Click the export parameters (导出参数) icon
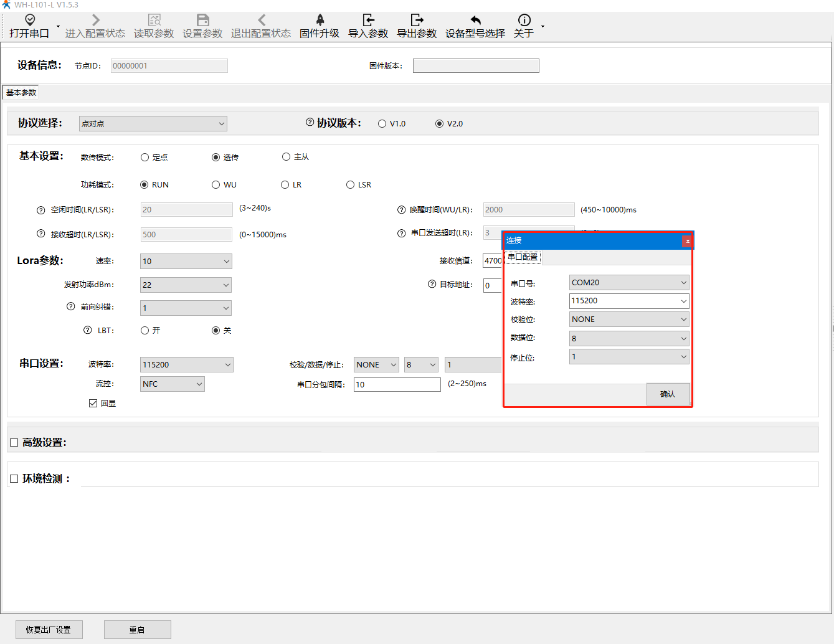834x644 pixels. pyautogui.click(x=417, y=21)
